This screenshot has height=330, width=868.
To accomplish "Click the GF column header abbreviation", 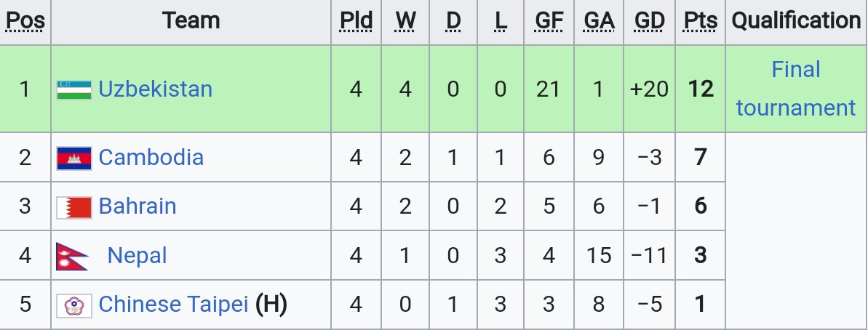I will click(x=549, y=21).
